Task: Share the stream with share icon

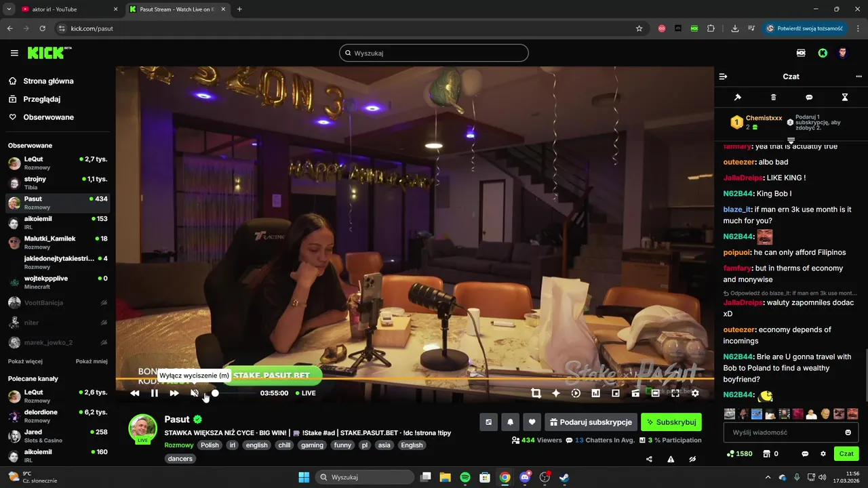Action: tap(649, 459)
